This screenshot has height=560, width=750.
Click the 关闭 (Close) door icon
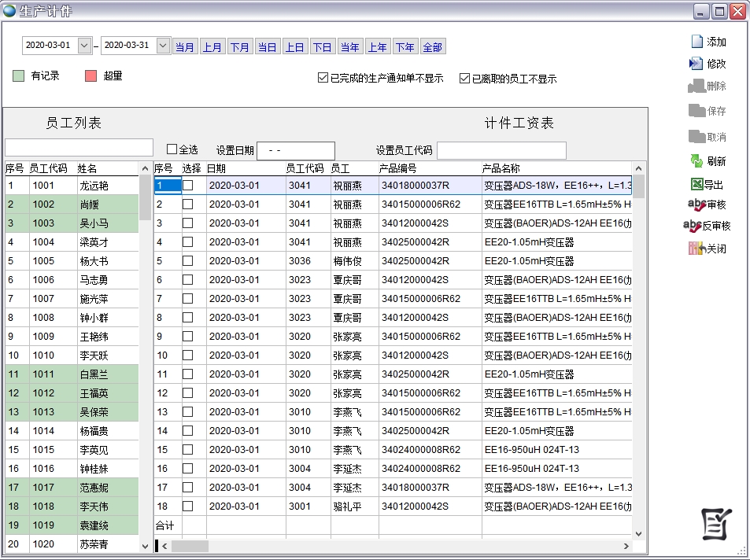(696, 249)
